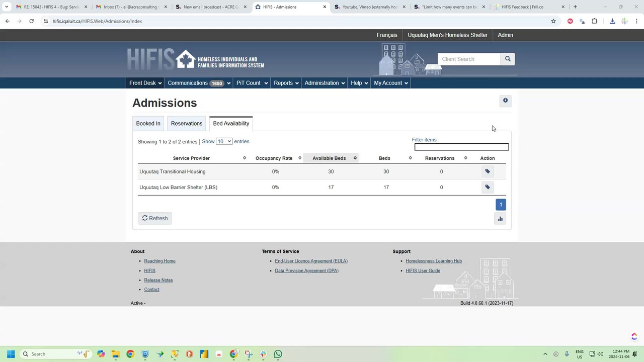Expand the Front Desk menu

click(x=145, y=83)
